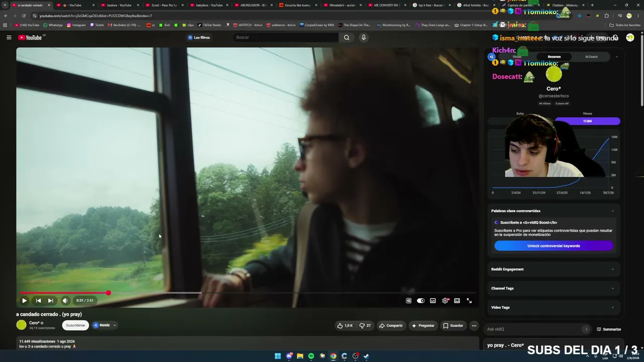
Task: Go back in browser history
Action: [6, 16]
